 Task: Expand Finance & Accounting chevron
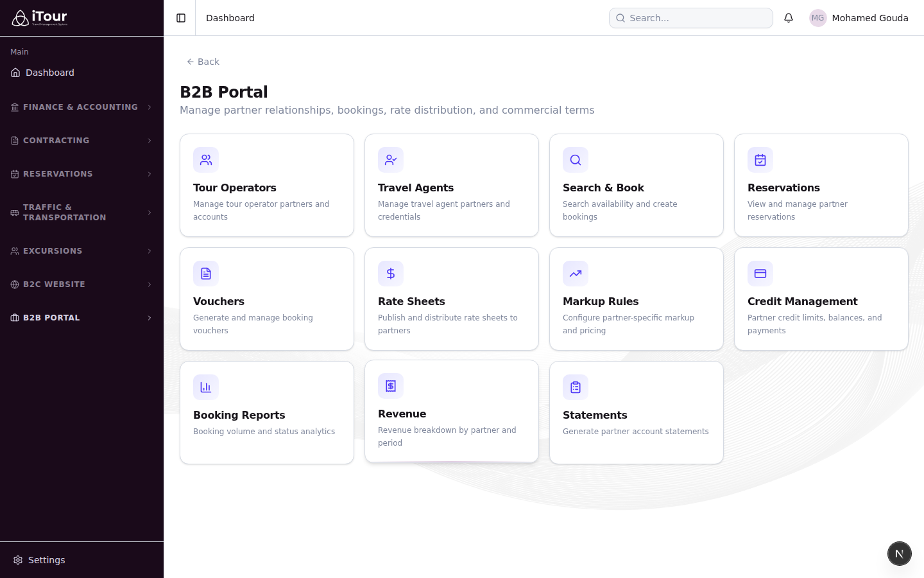pyautogui.click(x=150, y=107)
